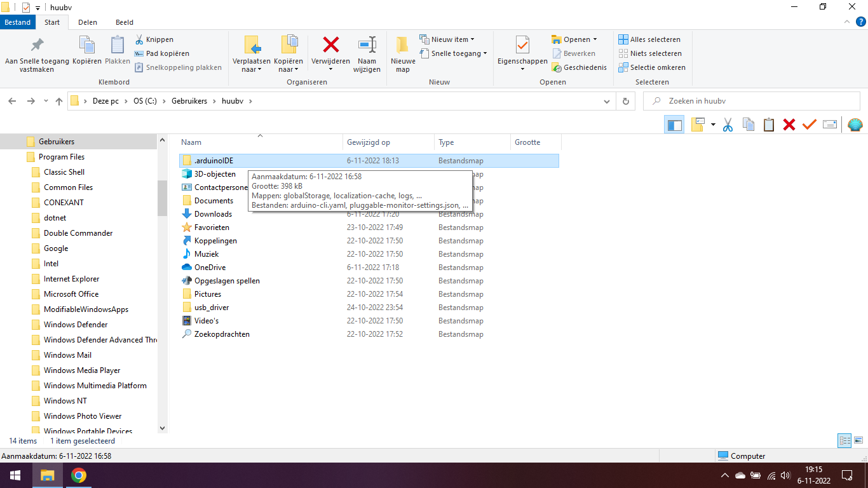
Task: Select the Start ribbon tab
Action: pyautogui.click(x=52, y=22)
